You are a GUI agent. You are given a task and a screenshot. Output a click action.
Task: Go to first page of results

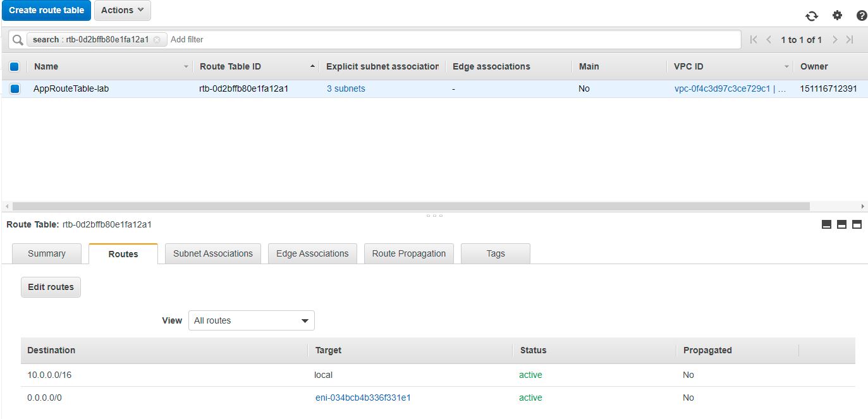754,39
